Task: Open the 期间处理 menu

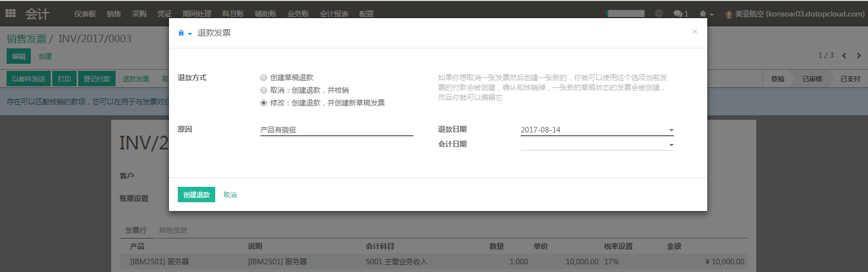Action: [197, 14]
